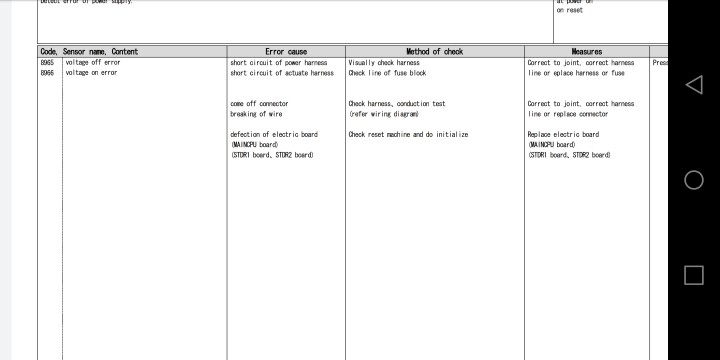Click the 'on reset' text
This screenshot has height=360, width=720.
tap(570, 10)
